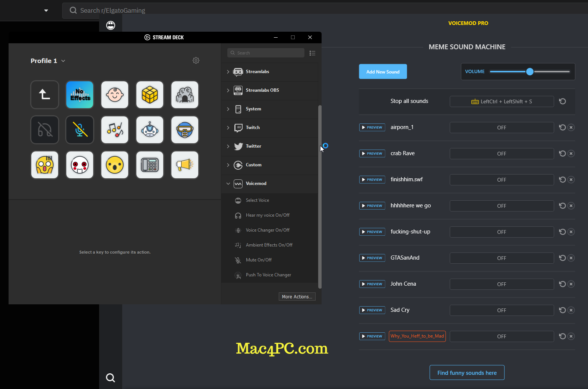The width and height of the screenshot is (588, 389).
Task: Select the telephone voice key
Action: (x=150, y=165)
